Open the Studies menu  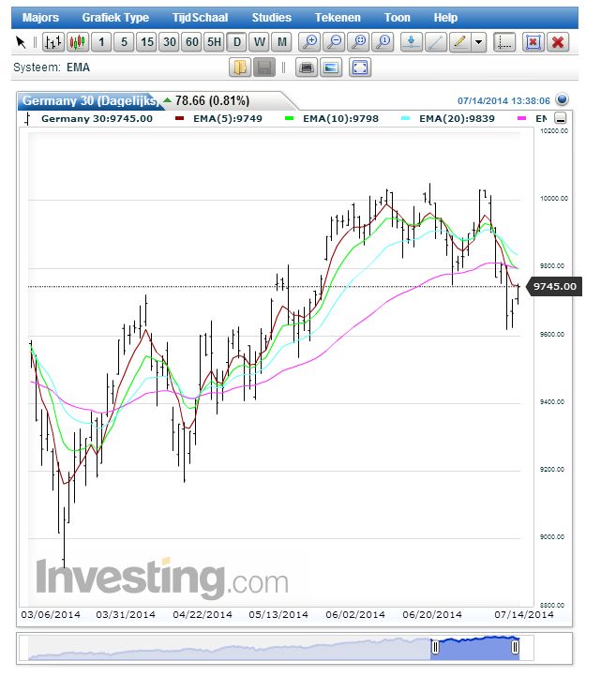(x=271, y=17)
